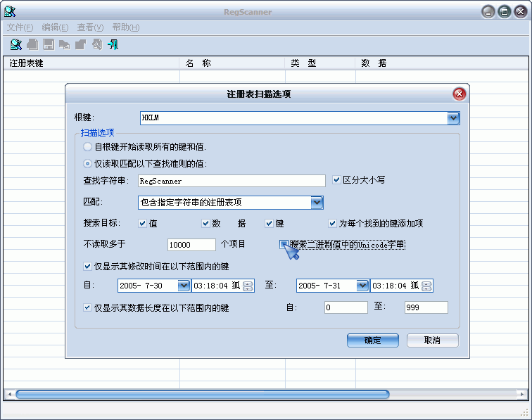Click the scrollbar right arrow
Image resolution: width=532 pixels, height=420 pixels.
[522, 394]
